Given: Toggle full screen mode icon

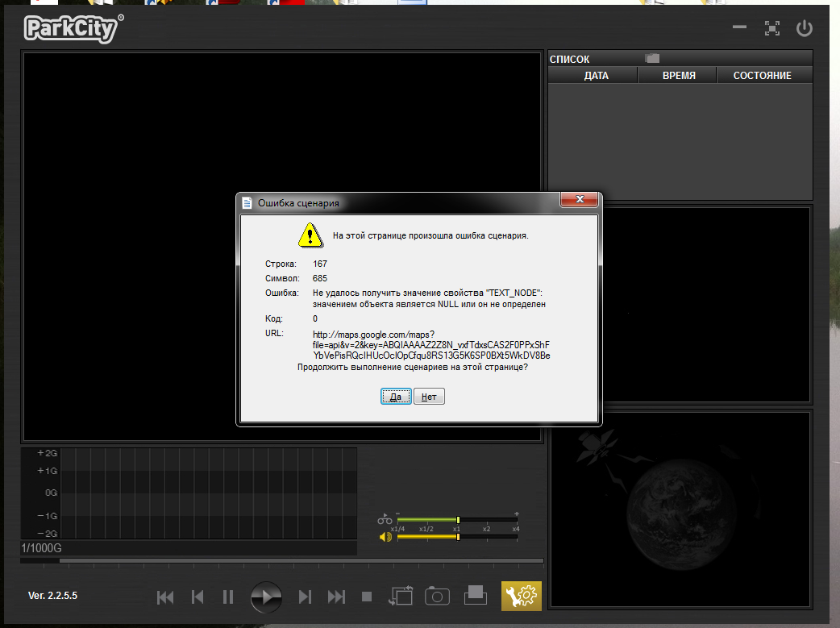Looking at the screenshot, I should (x=772, y=29).
